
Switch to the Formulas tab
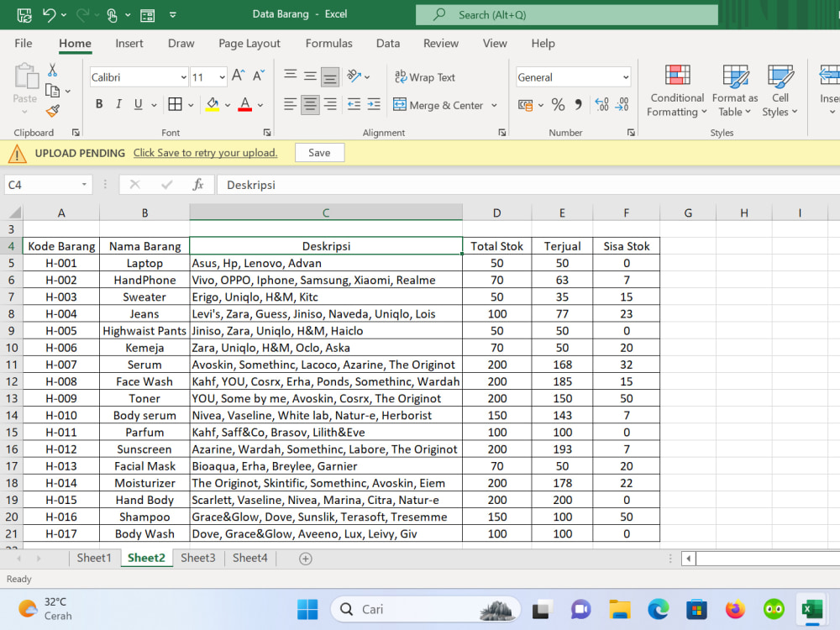tap(329, 44)
